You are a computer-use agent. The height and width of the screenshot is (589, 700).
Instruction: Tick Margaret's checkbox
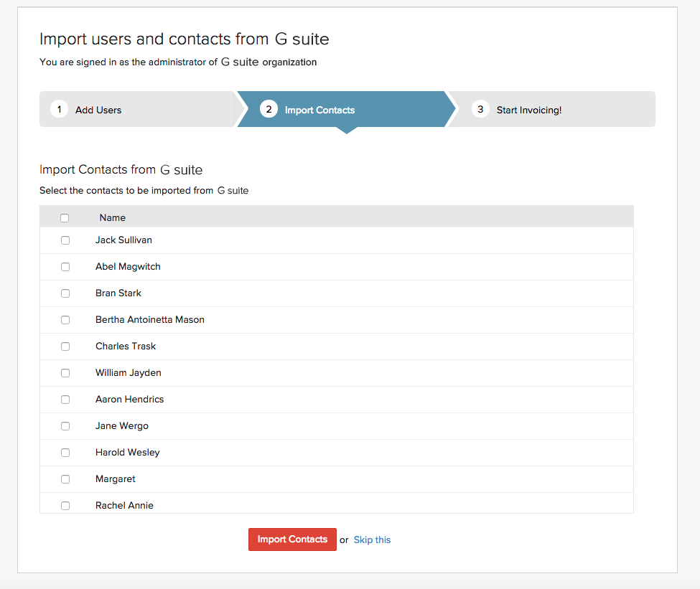click(65, 479)
